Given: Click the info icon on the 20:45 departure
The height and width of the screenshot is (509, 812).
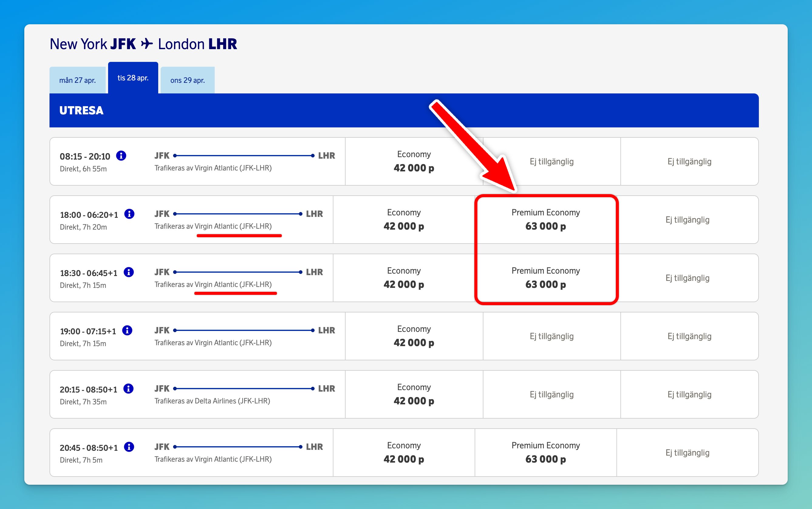Looking at the screenshot, I should tap(128, 447).
